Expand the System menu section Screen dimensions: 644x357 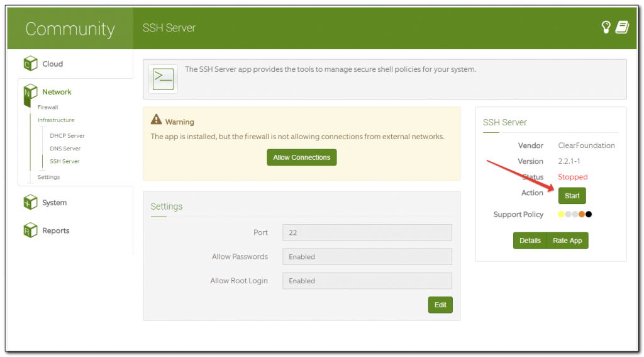tap(55, 203)
